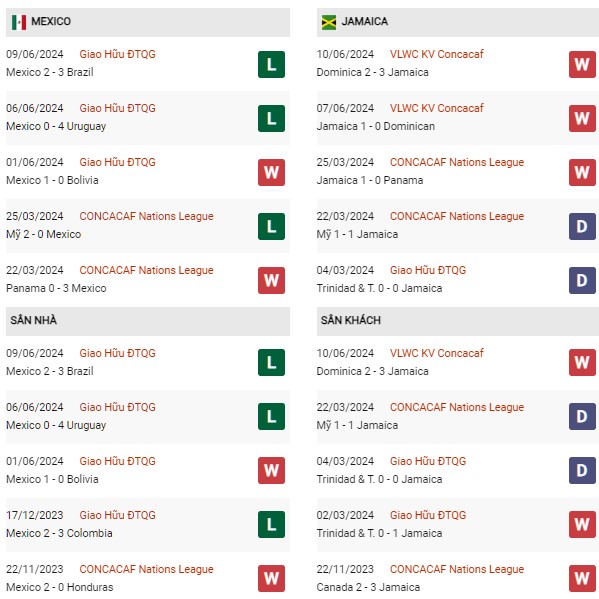
Task: Click the Jamaica 1-0 Dominican result
Action: pyautogui.click(x=376, y=126)
